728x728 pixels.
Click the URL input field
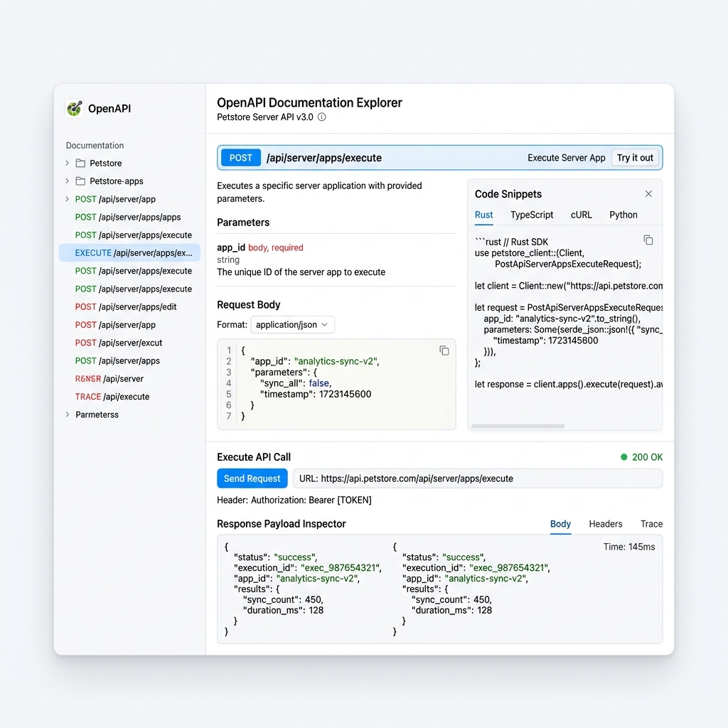(478, 478)
